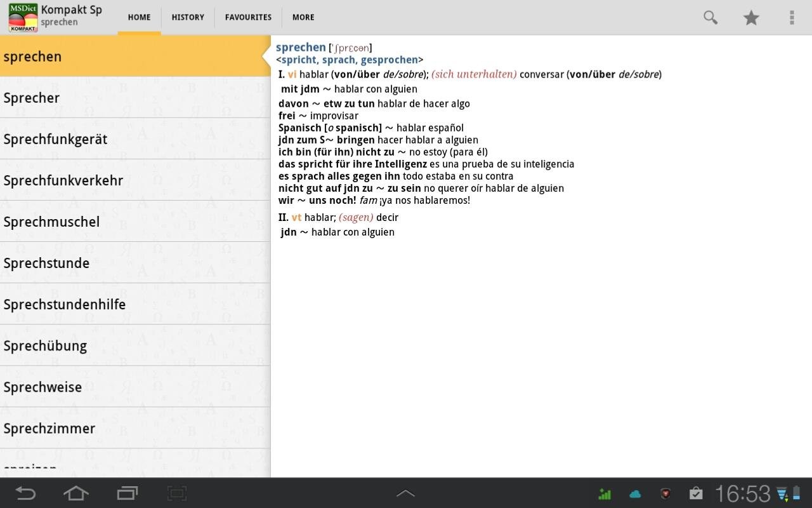This screenshot has height=508, width=812.
Task: Open the 'Sprechfunkverkehr' entry
Action: (x=135, y=180)
